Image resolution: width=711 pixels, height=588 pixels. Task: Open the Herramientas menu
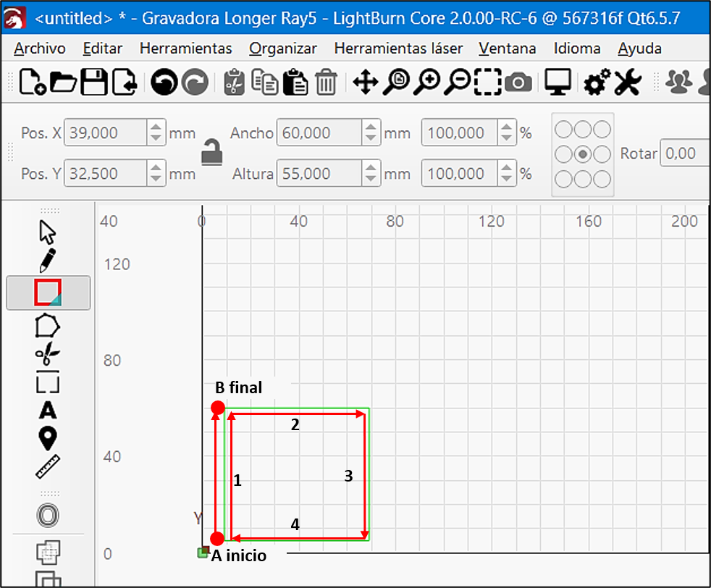(x=185, y=48)
